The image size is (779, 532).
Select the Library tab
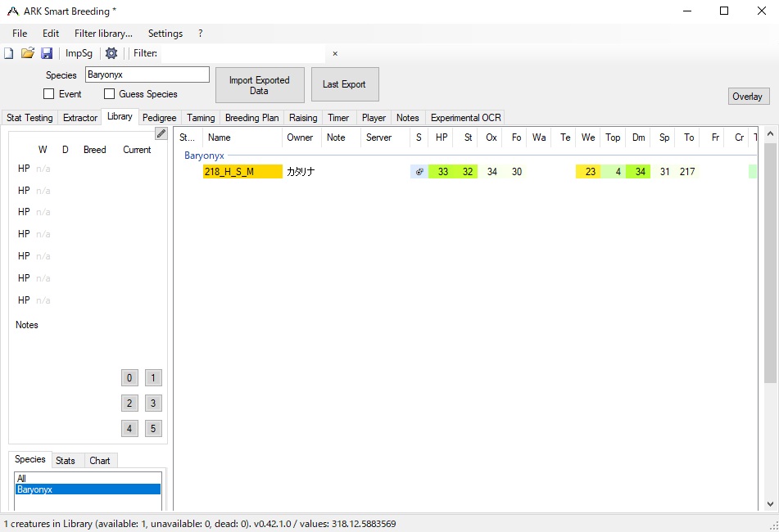(x=120, y=116)
